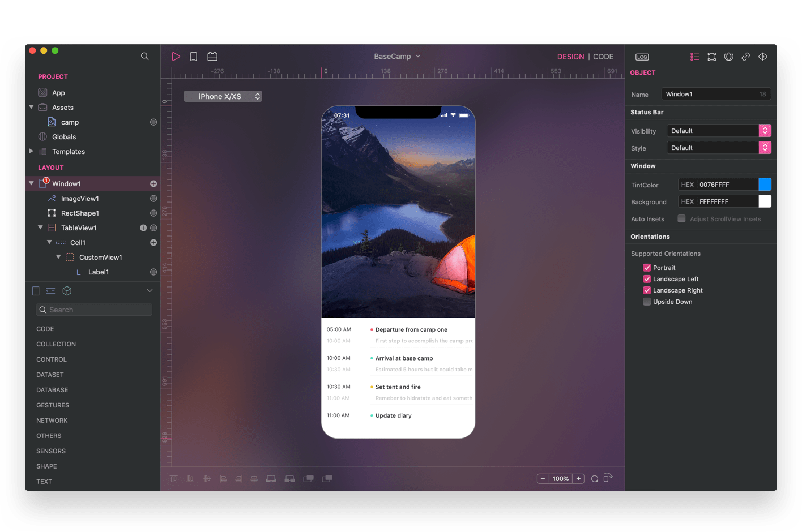Toggle the circle indicator on RectShape1 row
The image size is (802, 532).
point(153,213)
